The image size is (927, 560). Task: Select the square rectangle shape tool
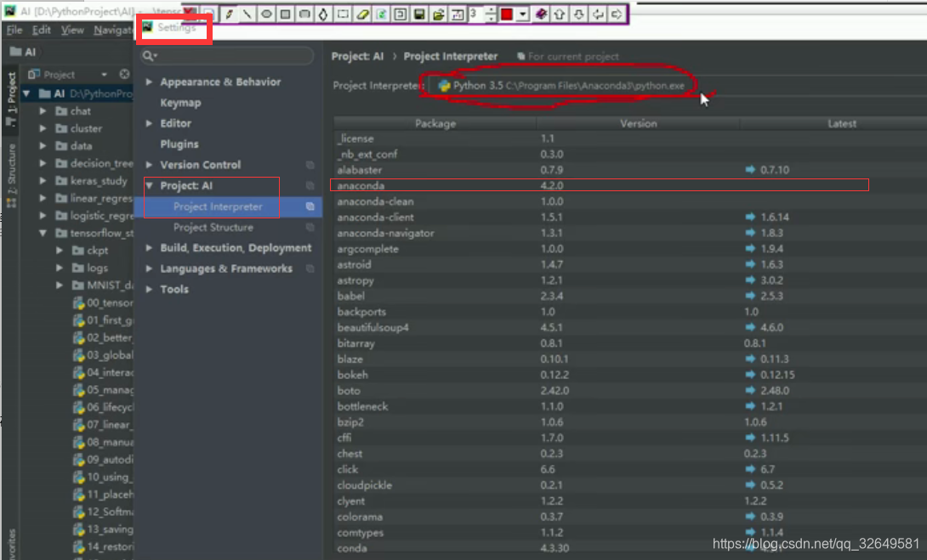tap(286, 14)
